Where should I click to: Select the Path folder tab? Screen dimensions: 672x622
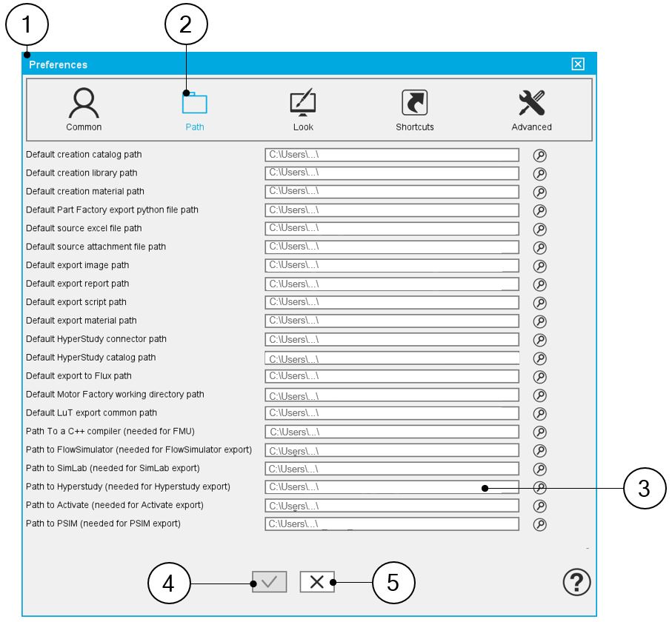point(195,110)
